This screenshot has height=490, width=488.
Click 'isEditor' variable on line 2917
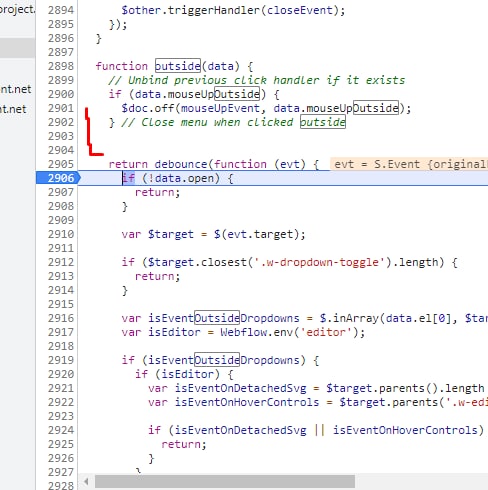(x=174, y=332)
